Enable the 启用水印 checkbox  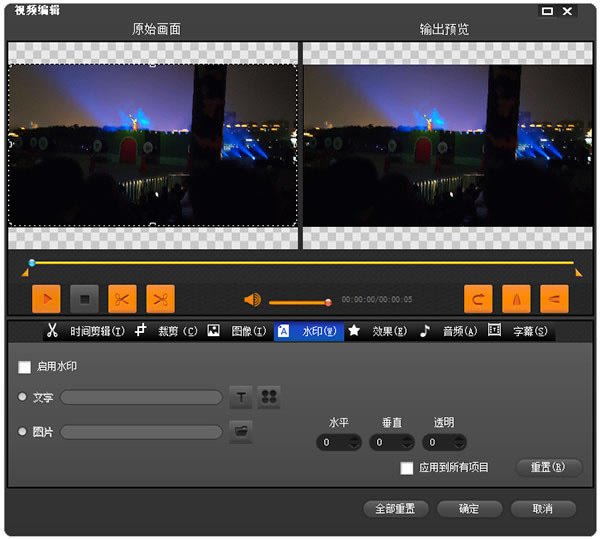coord(24,367)
